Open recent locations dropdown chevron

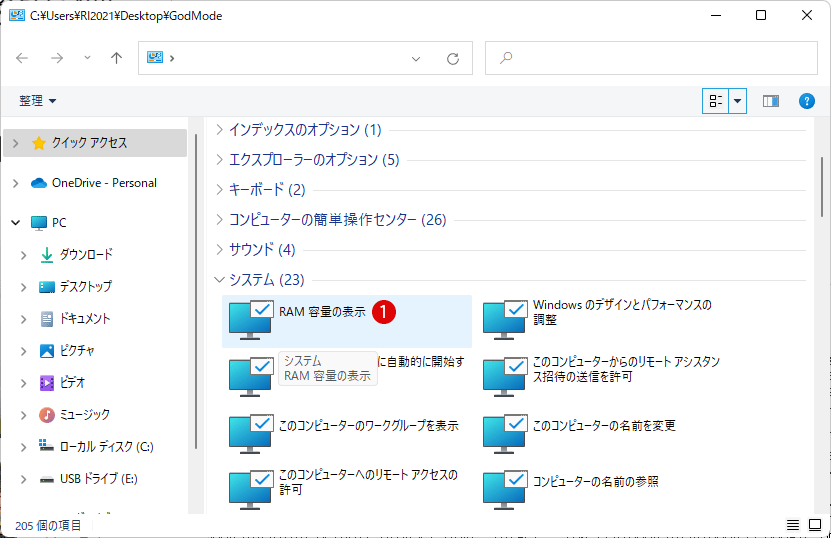(x=87, y=58)
